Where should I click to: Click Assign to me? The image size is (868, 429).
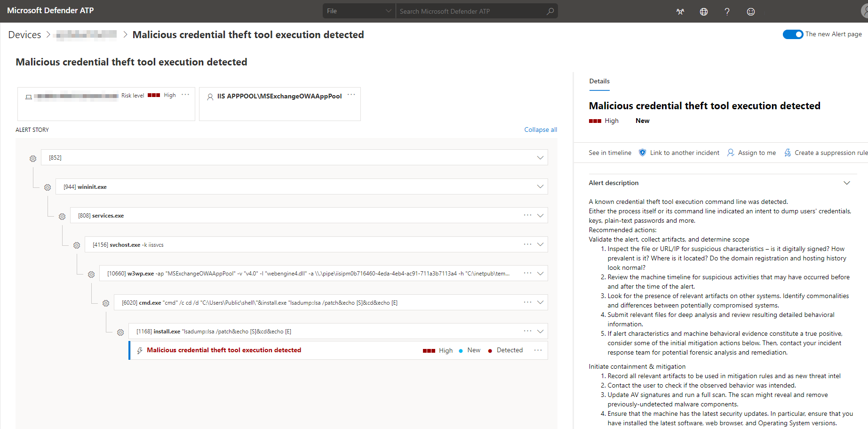[x=756, y=152]
